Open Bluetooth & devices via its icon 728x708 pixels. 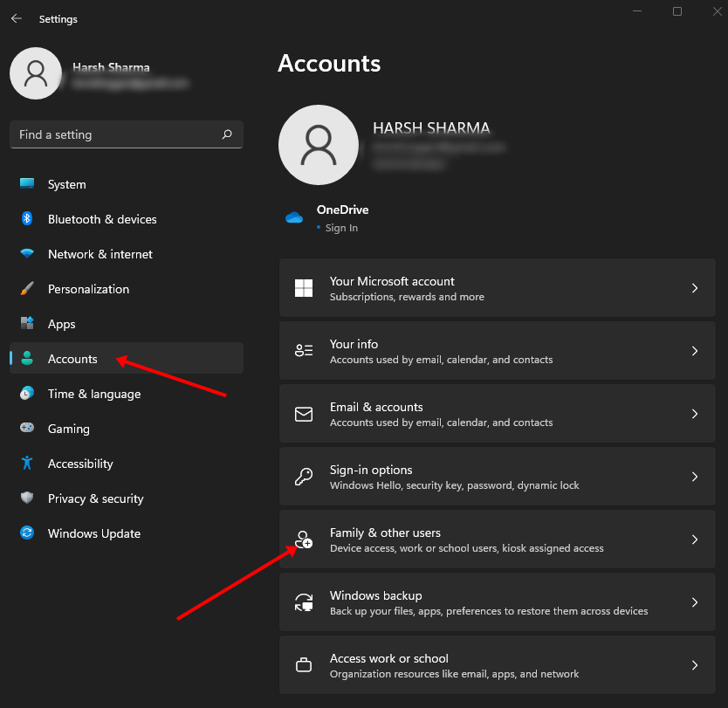tap(27, 219)
